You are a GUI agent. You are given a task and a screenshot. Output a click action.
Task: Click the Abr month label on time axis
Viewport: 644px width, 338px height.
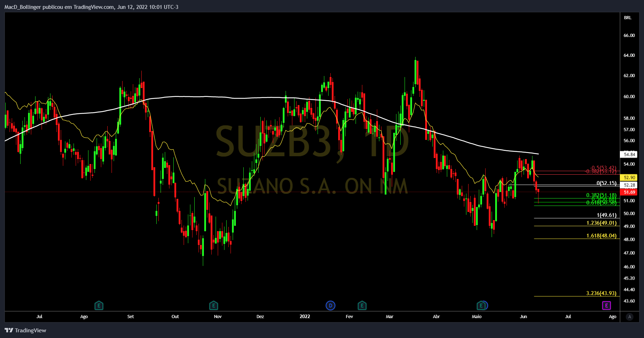[436, 316]
